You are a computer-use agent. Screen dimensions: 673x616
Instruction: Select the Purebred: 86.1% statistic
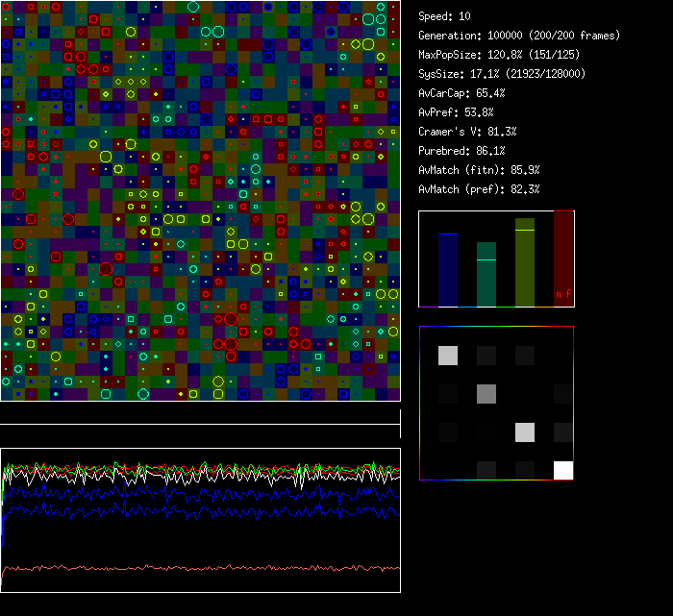point(461,151)
